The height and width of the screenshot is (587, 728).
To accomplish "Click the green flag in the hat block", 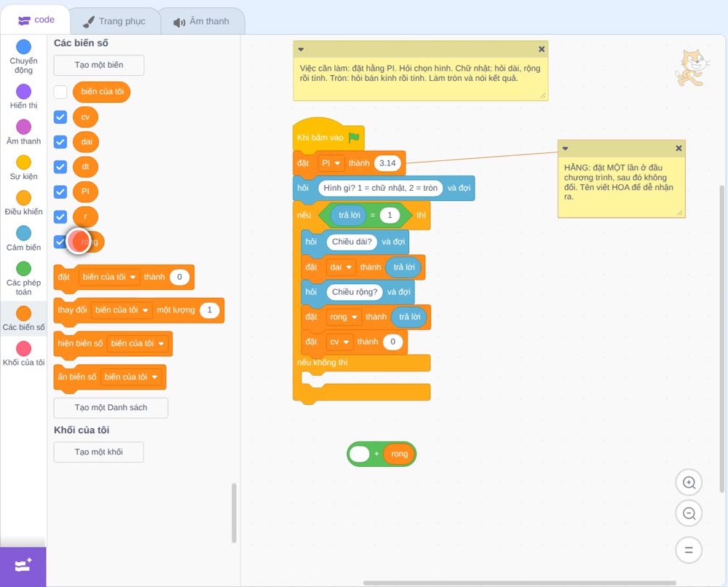I will point(355,138).
